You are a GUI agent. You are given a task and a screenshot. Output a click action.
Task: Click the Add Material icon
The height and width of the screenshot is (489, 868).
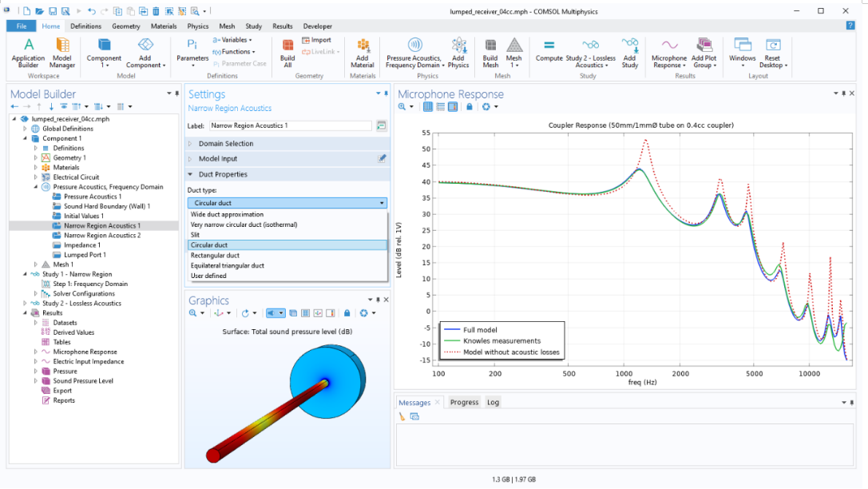[x=363, y=46]
